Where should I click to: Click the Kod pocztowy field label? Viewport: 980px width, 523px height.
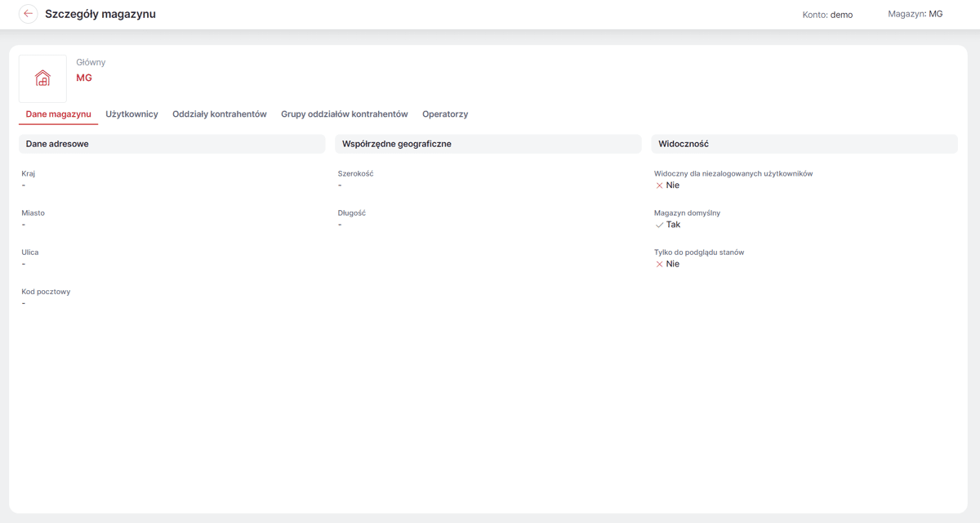click(x=46, y=292)
